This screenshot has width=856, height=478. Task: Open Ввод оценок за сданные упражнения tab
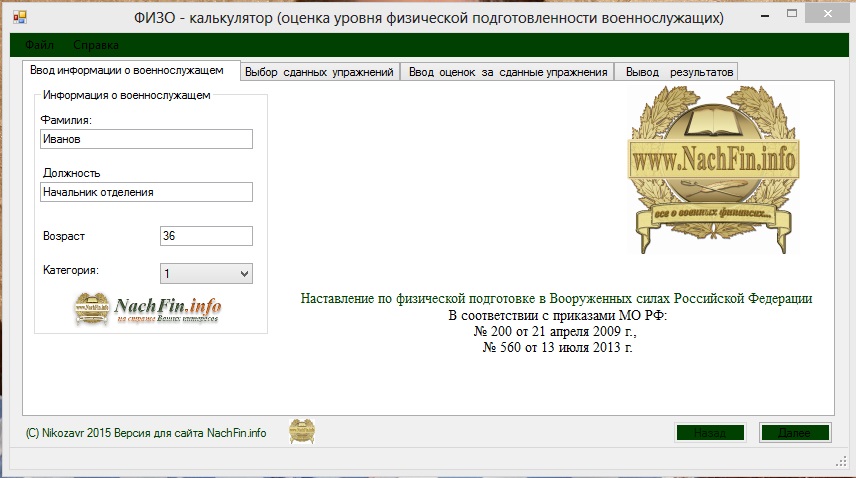508,72
